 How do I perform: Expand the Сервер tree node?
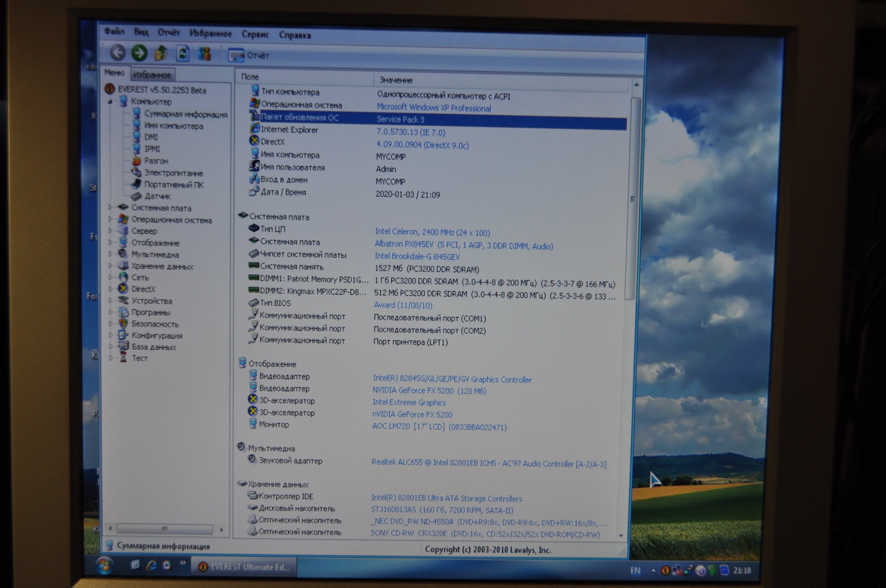tap(110, 231)
